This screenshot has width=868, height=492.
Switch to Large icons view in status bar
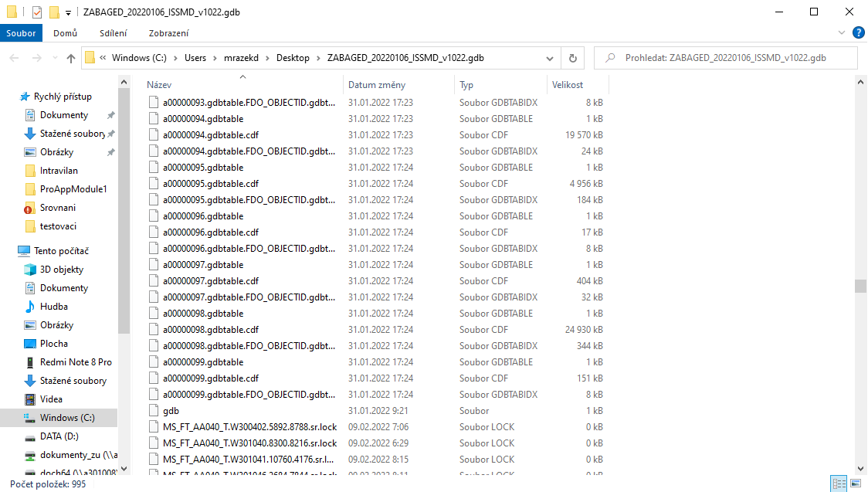click(856, 484)
